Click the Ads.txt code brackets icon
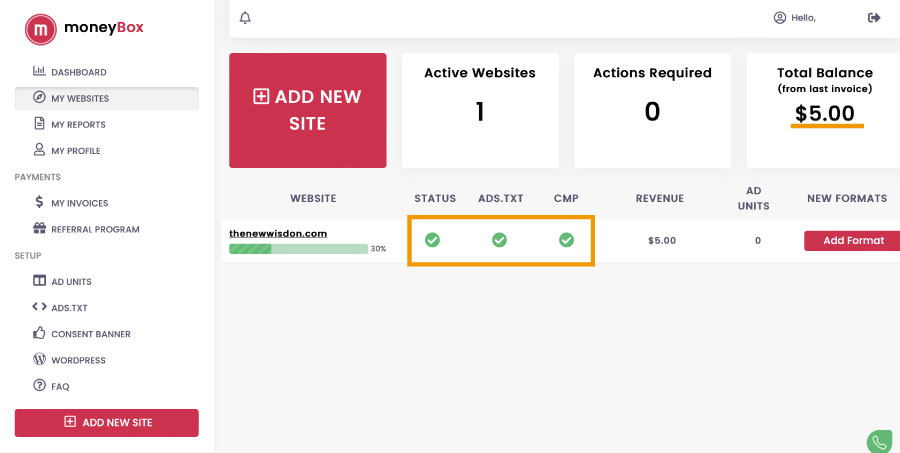The width and height of the screenshot is (900, 453). [x=39, y=307]
